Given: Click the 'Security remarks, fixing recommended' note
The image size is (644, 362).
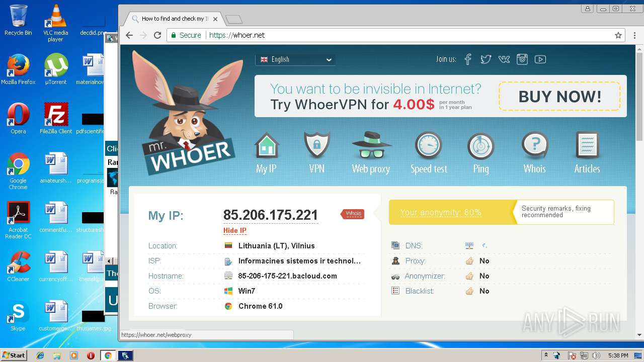Looking at the screenshot, I should click(x=556, y=212).
